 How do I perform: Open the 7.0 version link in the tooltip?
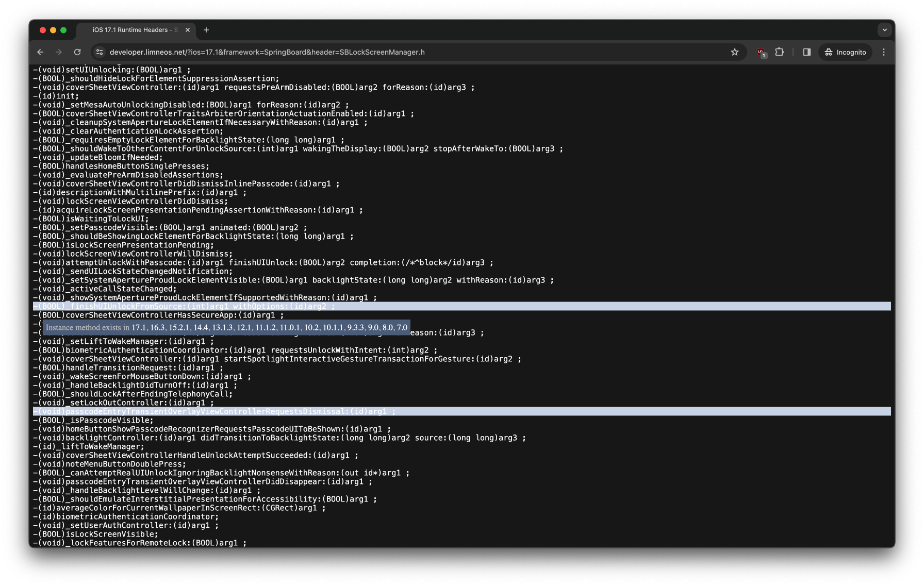click(x=403, y=327)
